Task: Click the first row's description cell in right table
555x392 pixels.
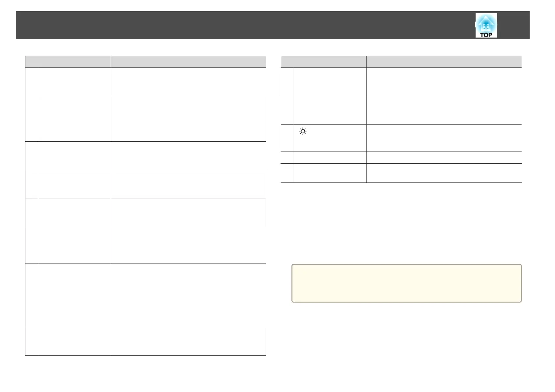Action: (444, 82)
